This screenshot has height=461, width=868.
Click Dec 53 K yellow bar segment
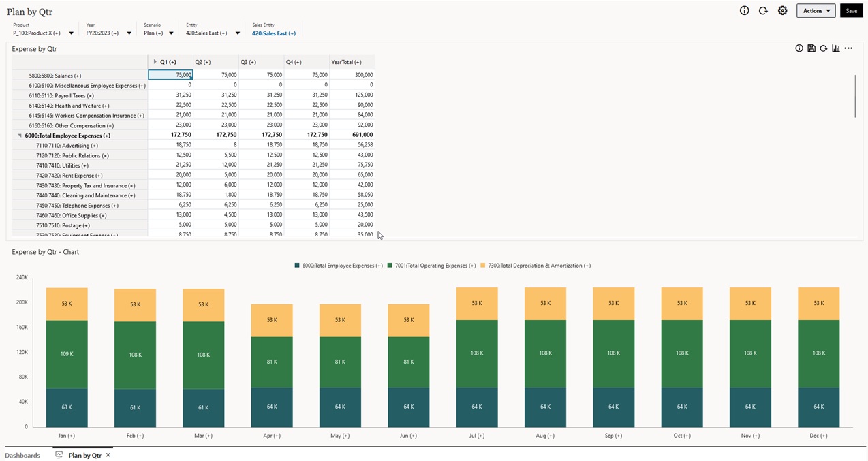click(x=819, y=304)
